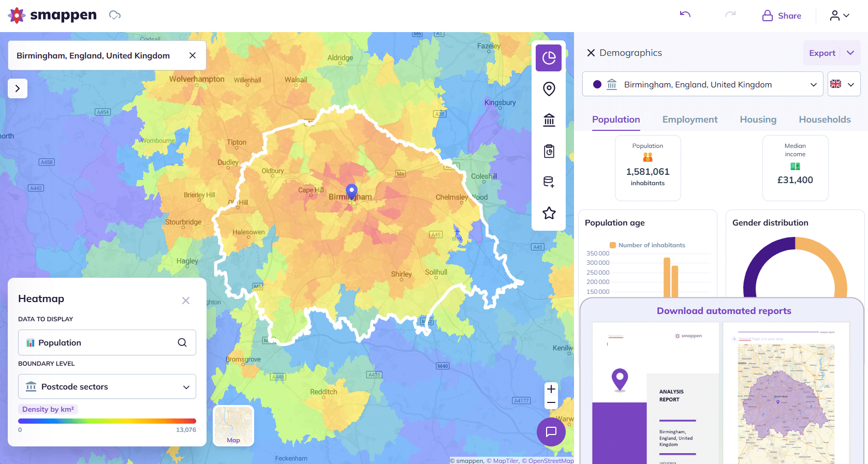The width and height of the screenshot is (868, 464).
Task: Open the clipboard report icon in the sidebar
Action: 549,151
